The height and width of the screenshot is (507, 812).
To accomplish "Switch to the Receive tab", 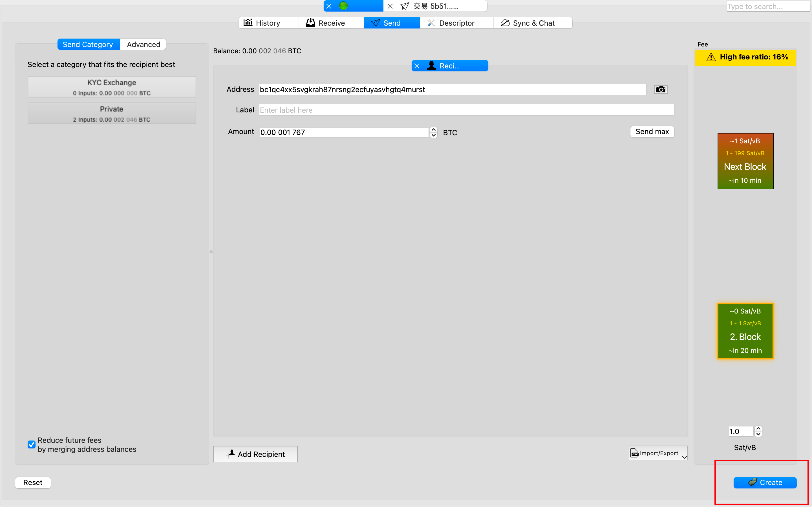I will pos(325,23).
